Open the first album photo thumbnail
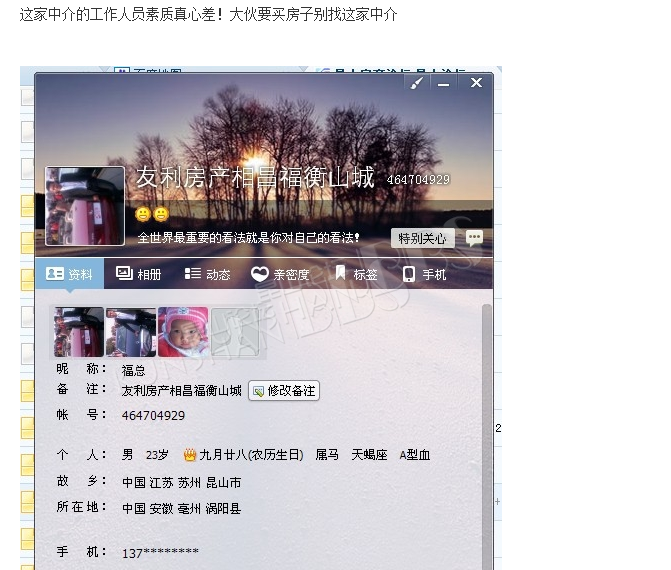The width and height of the screenshot is (671, 570). point(79,332)
